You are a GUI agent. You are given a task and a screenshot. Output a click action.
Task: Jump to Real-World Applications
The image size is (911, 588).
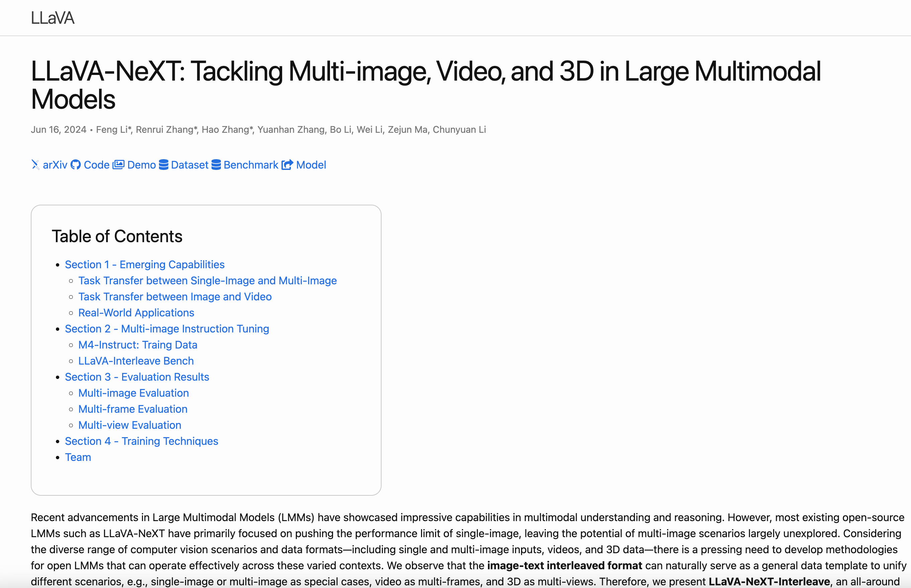pyautogui.click(x=136, y=312)
